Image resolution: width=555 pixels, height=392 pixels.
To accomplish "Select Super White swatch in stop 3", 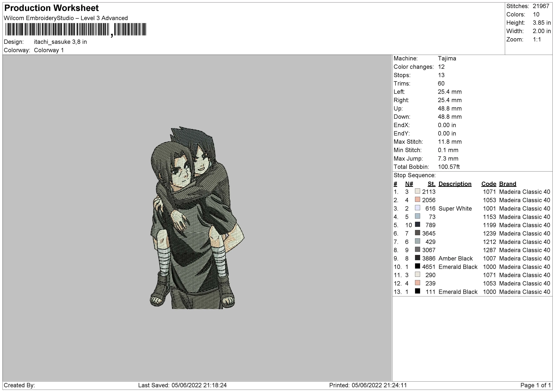I will [417, 208].
